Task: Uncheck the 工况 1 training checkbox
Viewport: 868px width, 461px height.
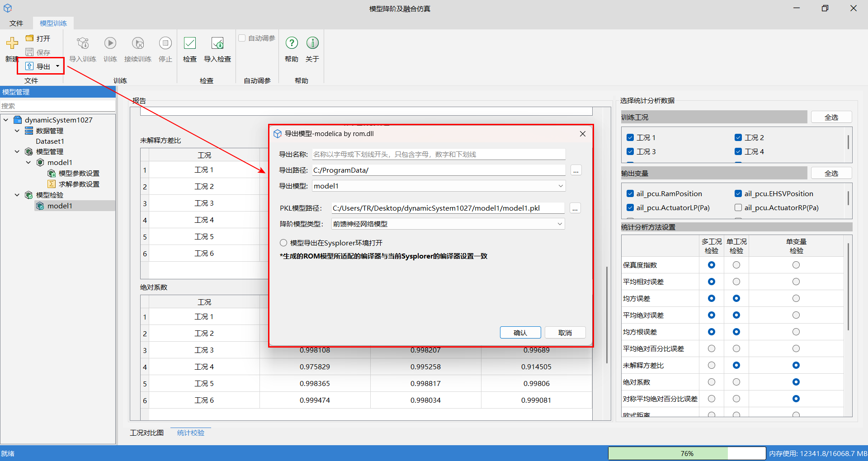Action: [630, 137]
